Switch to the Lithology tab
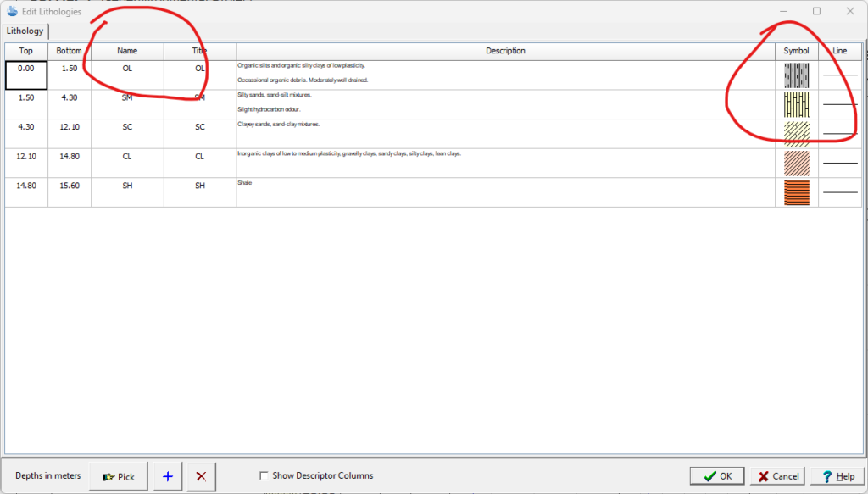Screen dimensions: 868x494 point(25,31)
